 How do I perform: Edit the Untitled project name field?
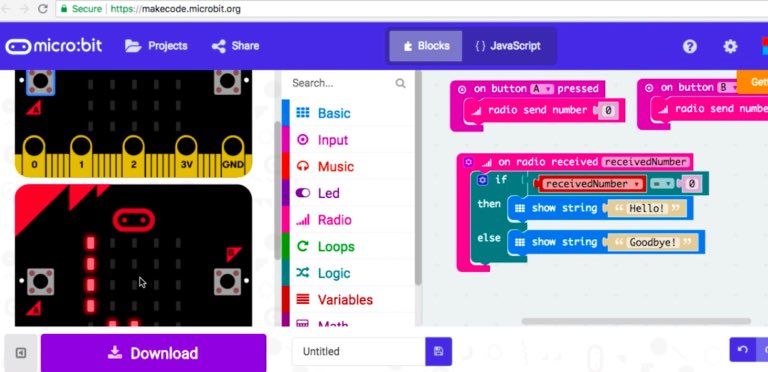tap(359, 351)
